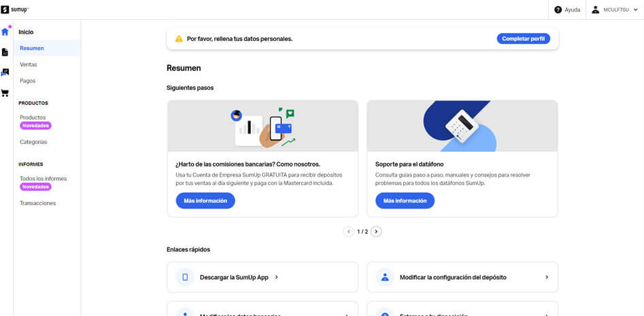The height and width of the screenshot is (316, 644).
Task: Open the shopping cart icon in the sidebar
Action: tap(5, 93)
